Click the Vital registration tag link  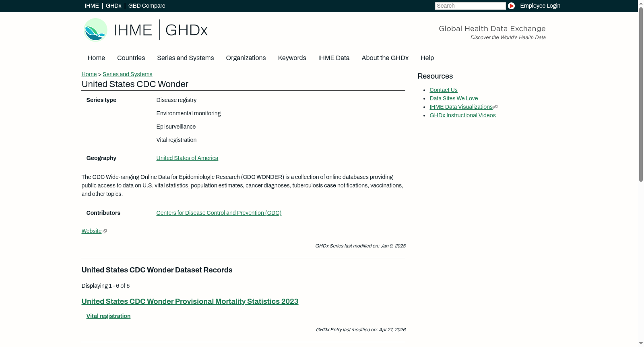tap(108, 316)
